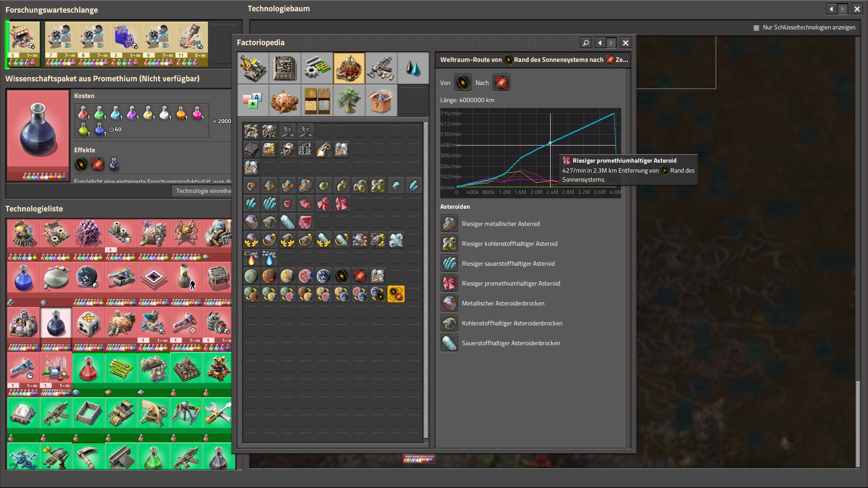Open the promethium asteroid chunk item
868x488 pixels.
pos(306,222)
